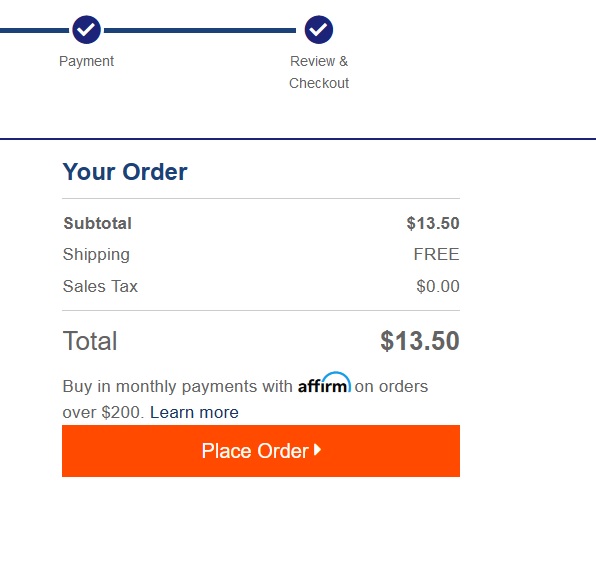Click the Review & Checkout checkmark icon
The height and width of the screenshot is (567, 596).
[x=319, y=30]
